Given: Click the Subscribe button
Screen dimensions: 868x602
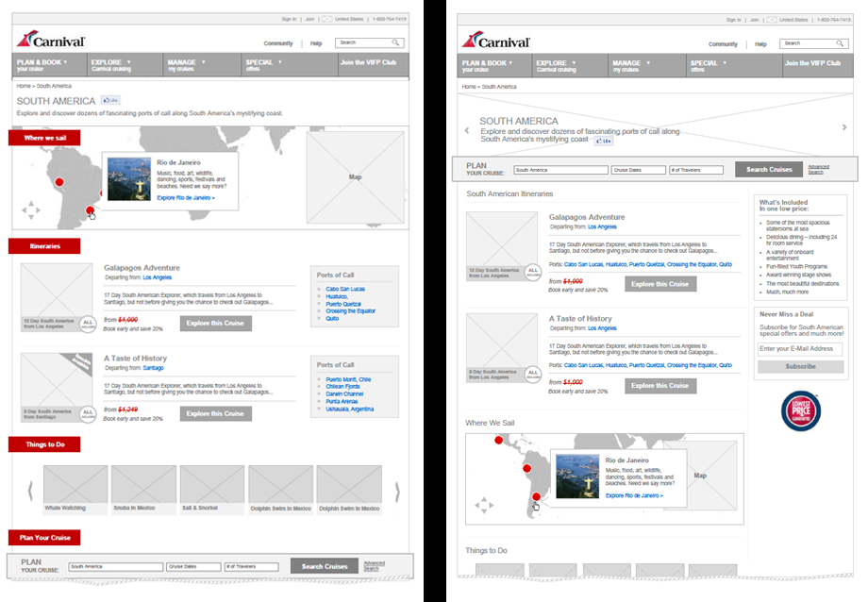Looking at the screenshot, I should coord(800,366).
